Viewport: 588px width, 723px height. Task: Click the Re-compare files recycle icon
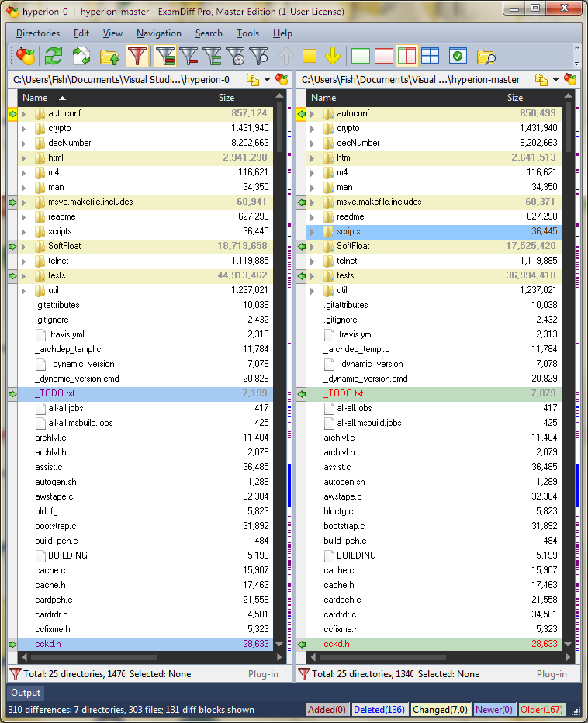[x=81, y=57]
